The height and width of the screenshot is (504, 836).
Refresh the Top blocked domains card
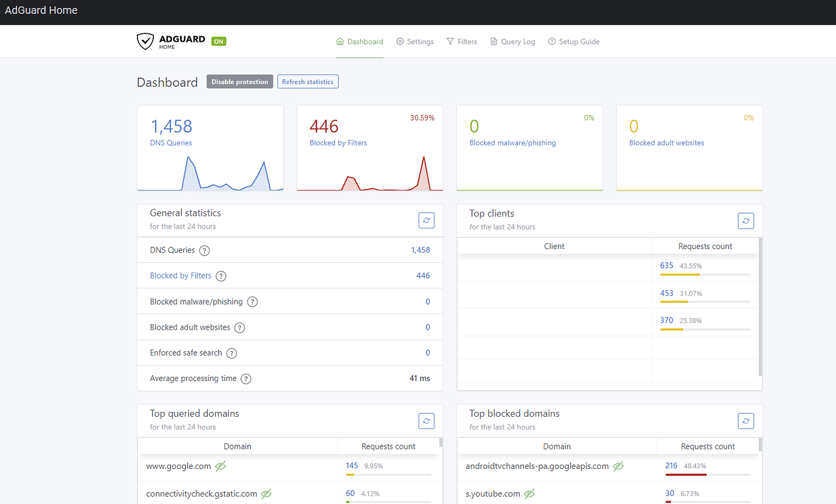pyautogui.click(x=746, y=420)
